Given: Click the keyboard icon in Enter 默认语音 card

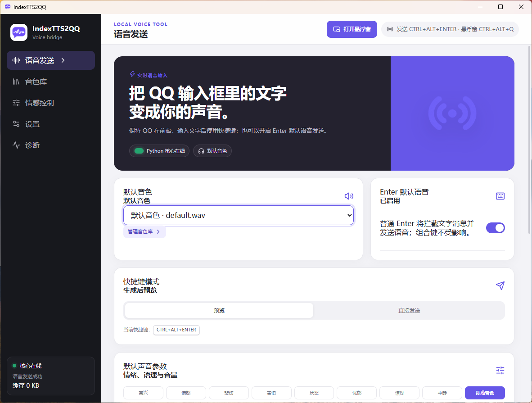Looking at the screenshot, I should click(500, 196).
